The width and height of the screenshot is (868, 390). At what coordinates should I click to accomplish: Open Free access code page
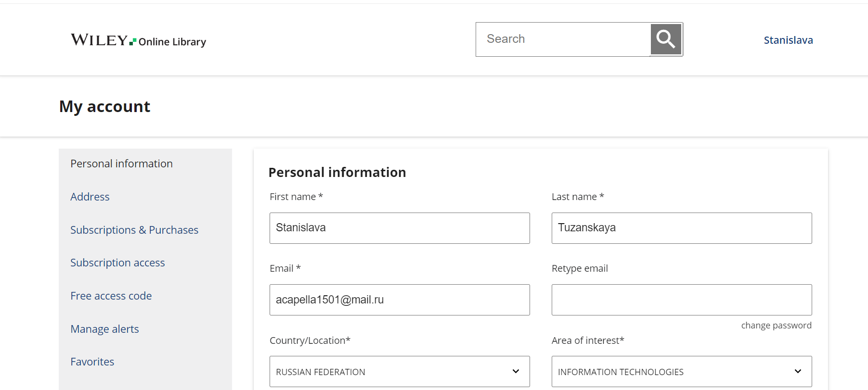(111, 296)
